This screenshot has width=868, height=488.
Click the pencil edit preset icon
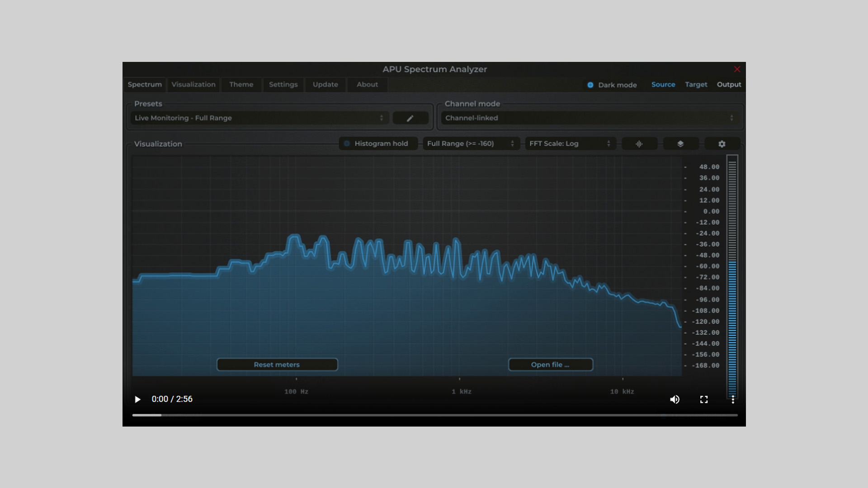(x=410, y=118)
